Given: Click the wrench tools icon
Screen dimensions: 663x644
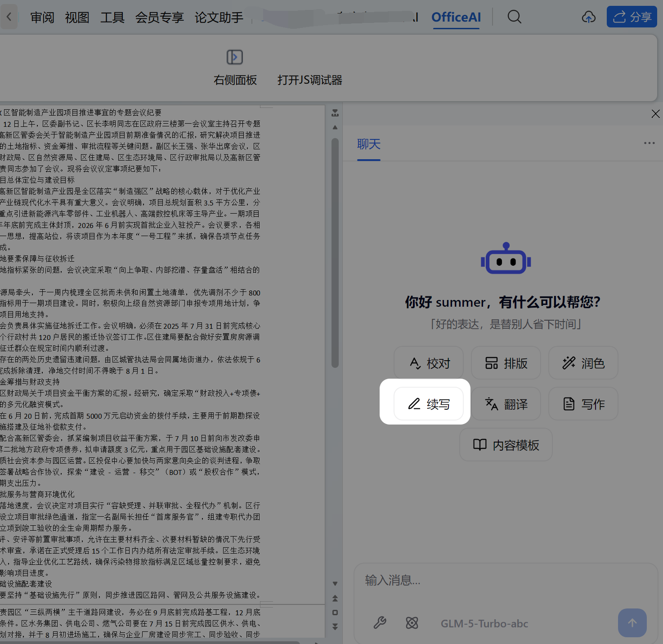Looking at the screenshot, I should (380, 623).
